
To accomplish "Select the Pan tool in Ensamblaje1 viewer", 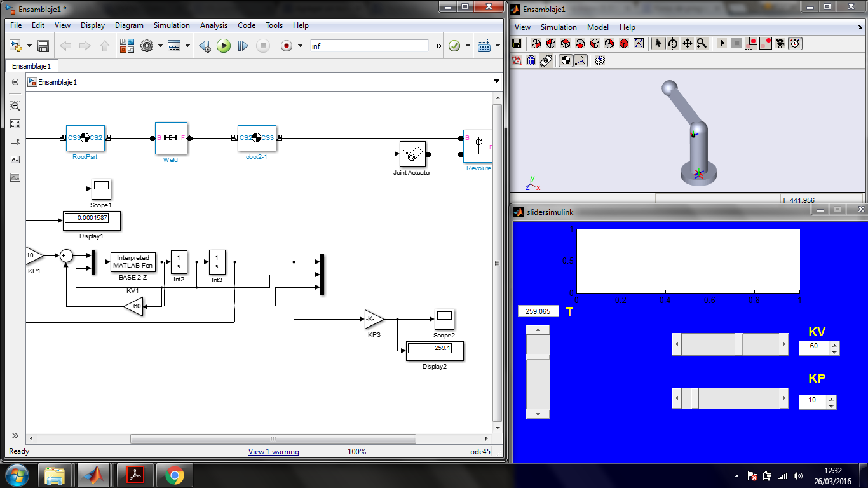I will pyautogui.click(x=687, y=43).
